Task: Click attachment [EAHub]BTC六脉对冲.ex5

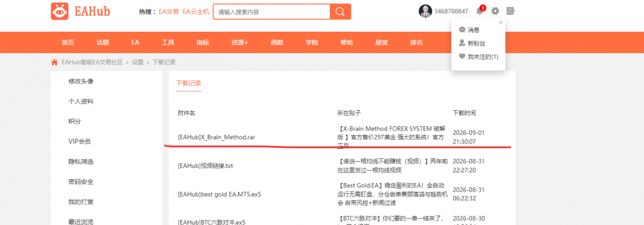Action: point(211,222)
